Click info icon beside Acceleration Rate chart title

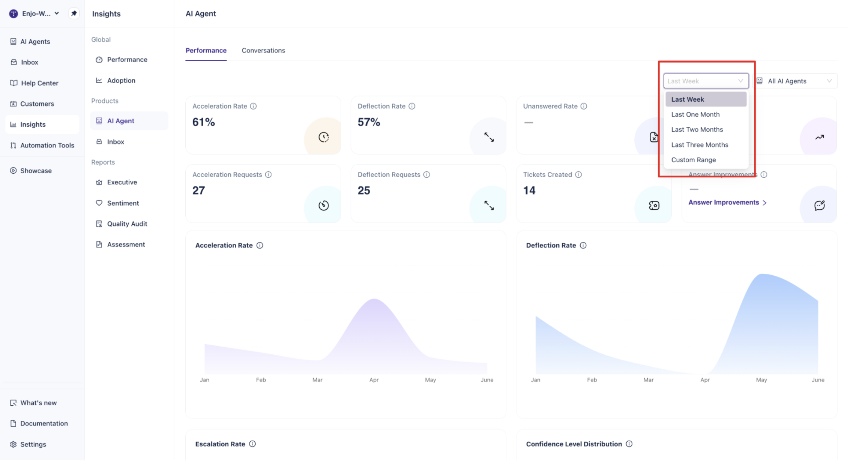click(260, 246)
